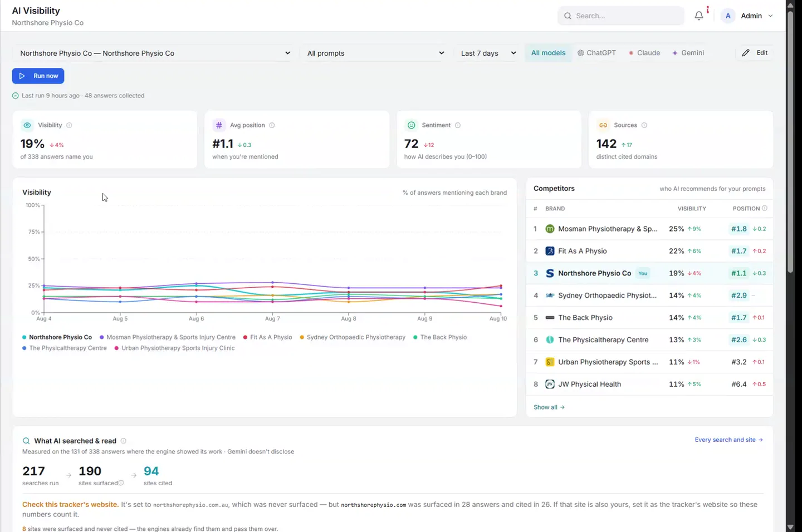
Task: Click the scrollbar up arrow
Action: point(790,4)
